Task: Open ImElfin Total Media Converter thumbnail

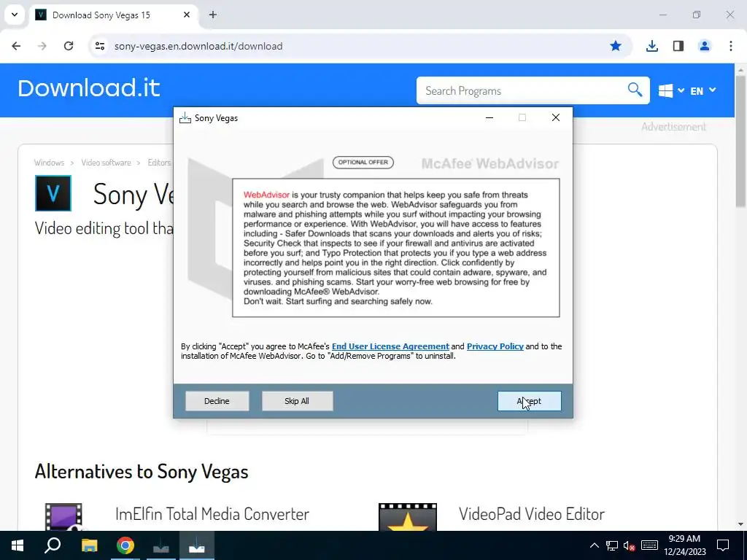Action: coord(63,516)
